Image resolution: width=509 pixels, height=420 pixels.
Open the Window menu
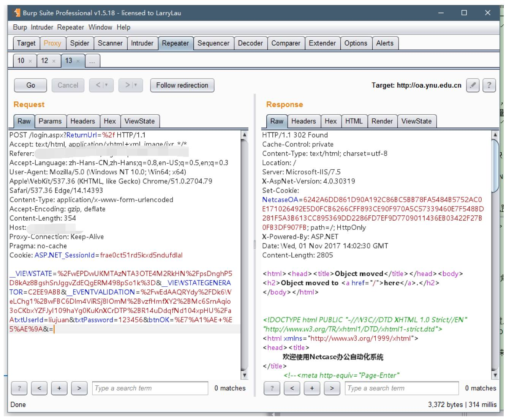[100, 27]
